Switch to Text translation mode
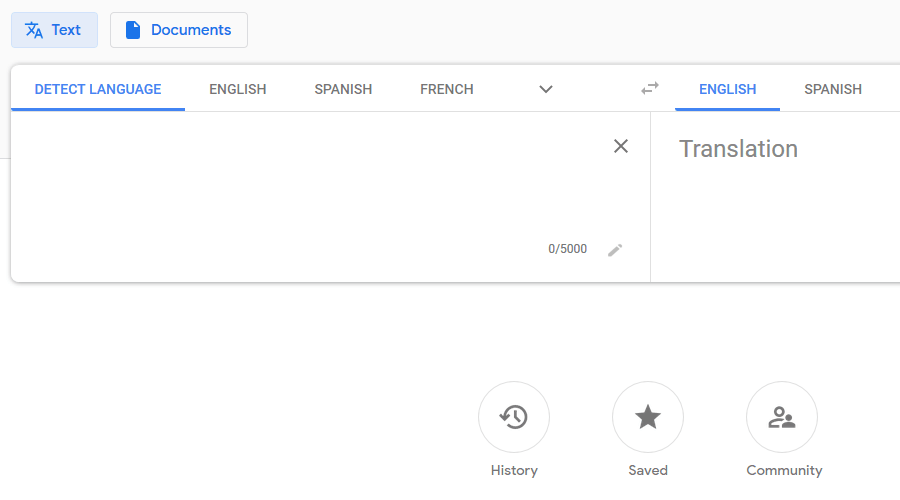The image size is (900, 500). 55,30
